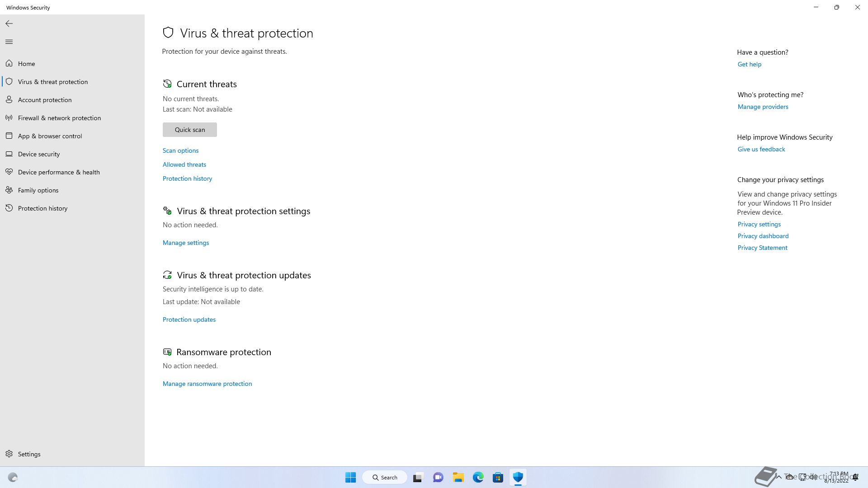The image size is (868, 488).
Task: Click the Ransomware protection heading icon
Action: click(x=167, y=352)
